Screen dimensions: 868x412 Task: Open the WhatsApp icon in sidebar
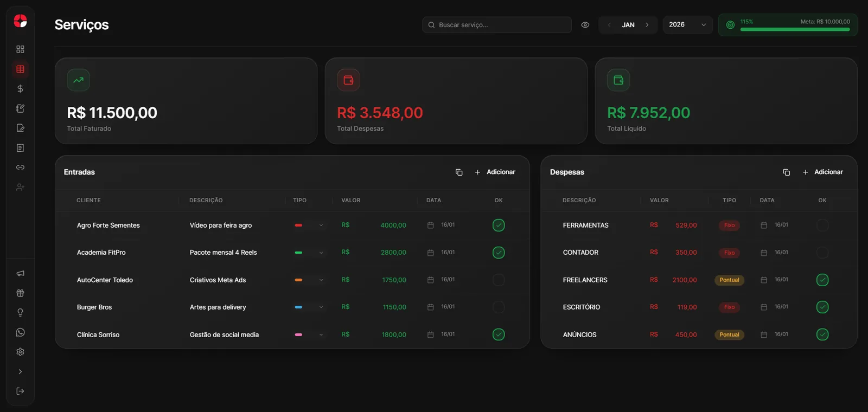[x=20, y=332]
